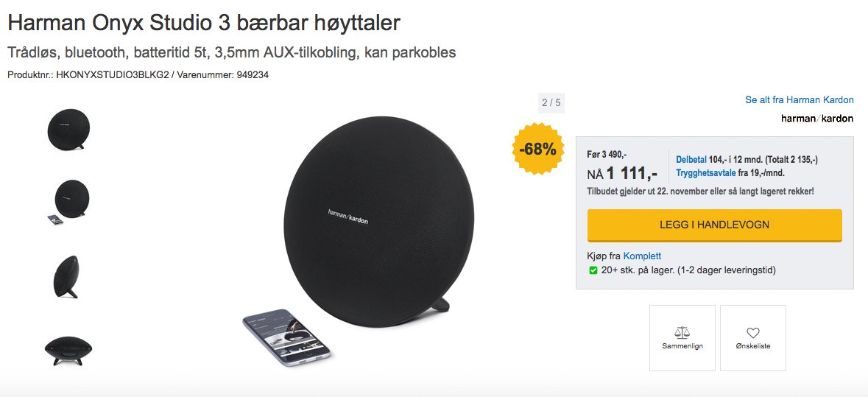
Task: Click the green in-stock checkmark icon
Action: pyautogui.click(x=593, y=271)
